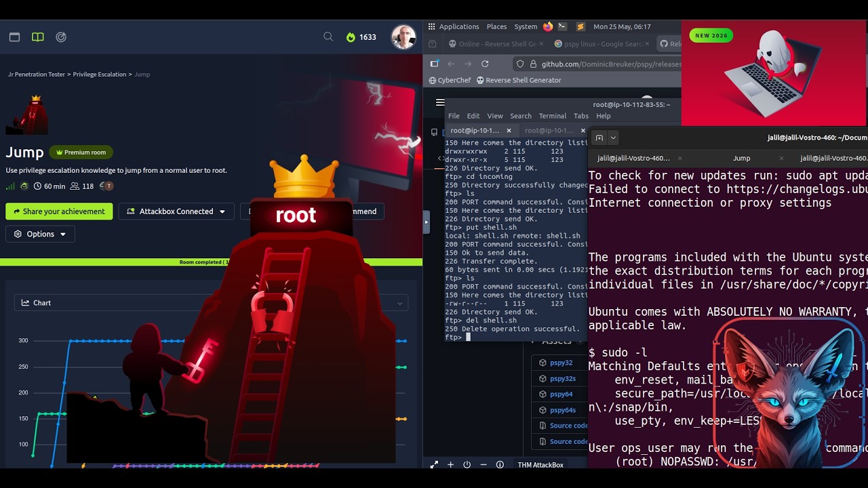868x488 pixels.
Task: Open TryHackMe search magnifier
Action: (328, 37)
